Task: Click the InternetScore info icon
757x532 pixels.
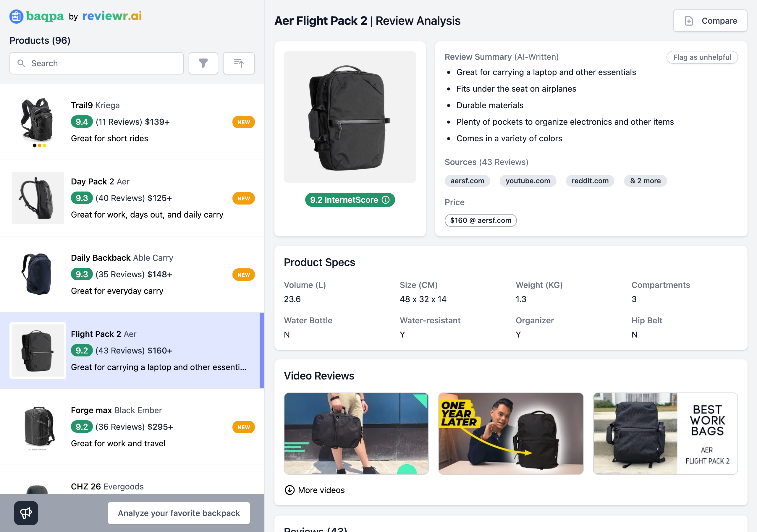Action: (385, 200)
